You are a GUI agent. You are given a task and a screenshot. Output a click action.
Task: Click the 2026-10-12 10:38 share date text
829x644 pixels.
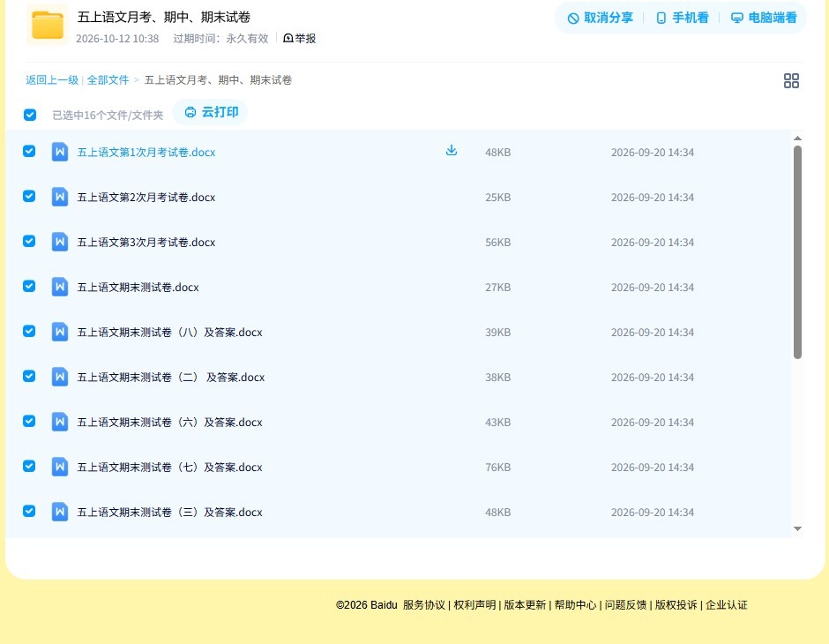click(117, 39)
